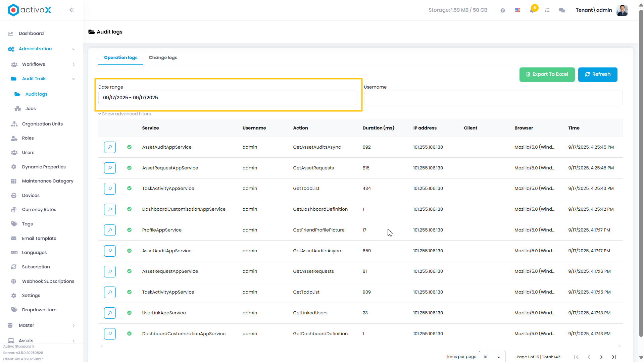Expand the Assets menu section
The height and width of the screenshot is (362, 644).
click(42, 341)
